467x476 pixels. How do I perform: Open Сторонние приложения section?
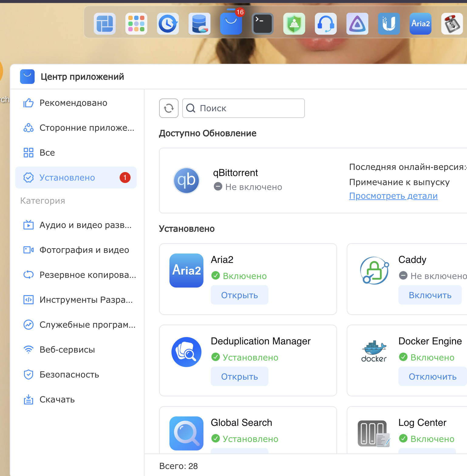click(76, 128)
